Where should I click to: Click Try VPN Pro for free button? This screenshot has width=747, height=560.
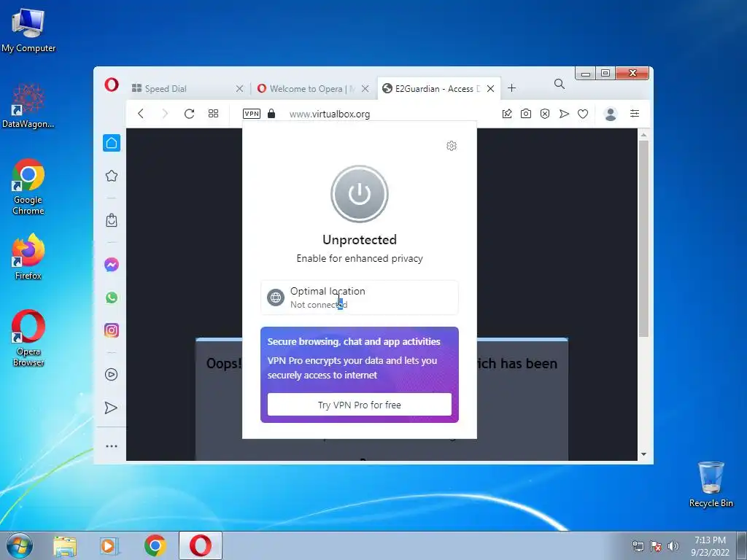coord(359,404)
